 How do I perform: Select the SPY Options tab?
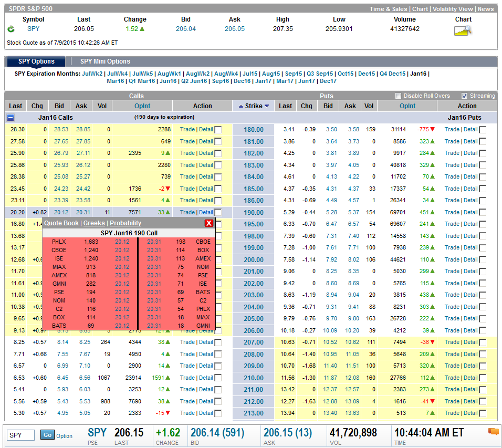coord(36,61)
